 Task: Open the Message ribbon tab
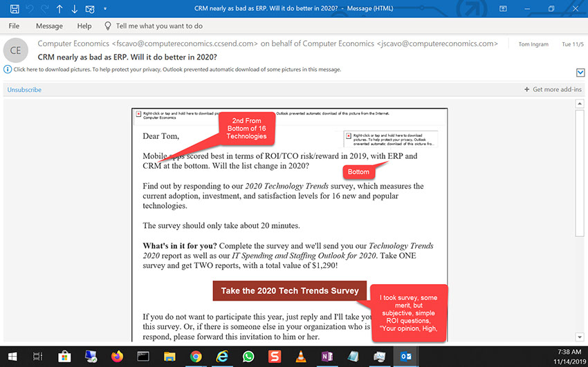tap(49, 26)
